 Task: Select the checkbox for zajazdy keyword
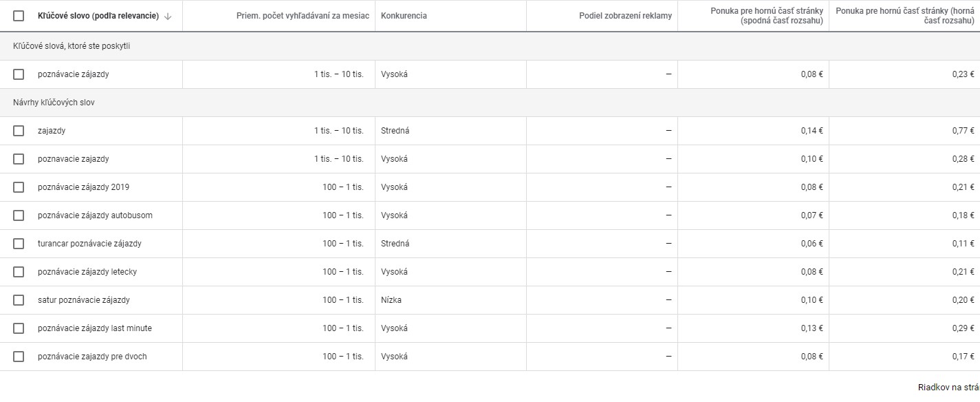[x=19, y=131]
